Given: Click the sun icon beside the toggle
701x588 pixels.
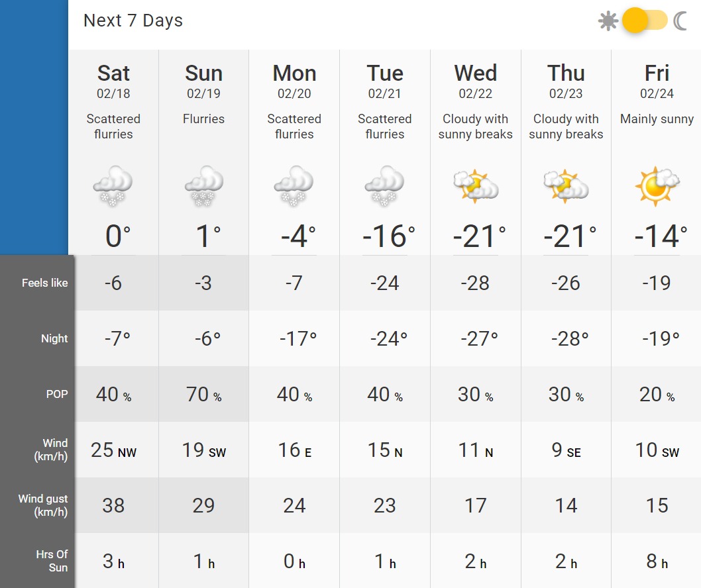Looking at the screenshot, I should [608, 21].
